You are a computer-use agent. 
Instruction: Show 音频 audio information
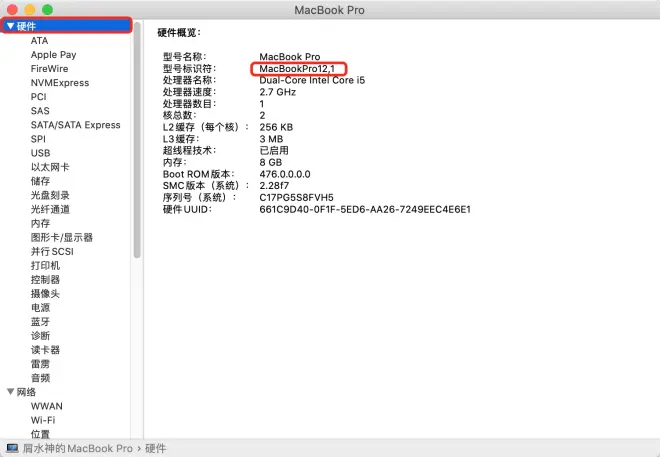click(x=40, y=378)
